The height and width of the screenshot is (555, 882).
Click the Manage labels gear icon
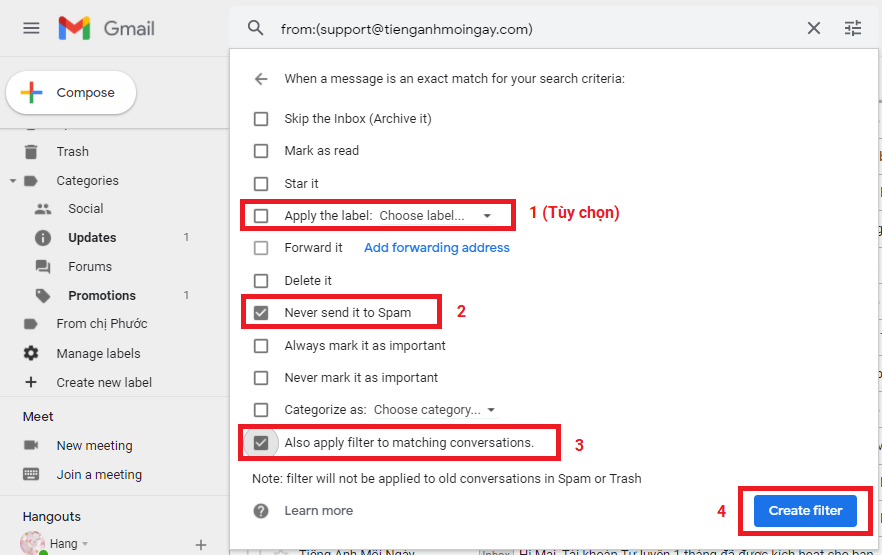[x=31, y=353]
